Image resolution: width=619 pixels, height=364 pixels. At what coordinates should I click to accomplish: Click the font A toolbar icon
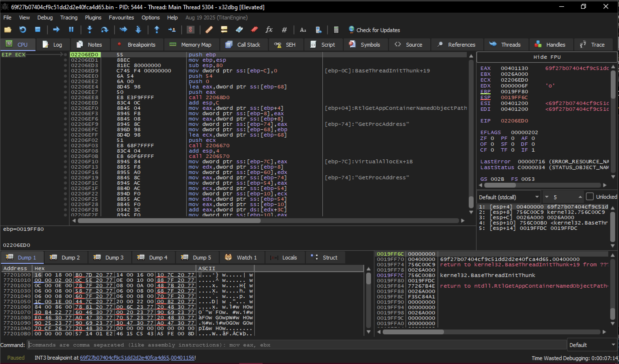[303, 30]
